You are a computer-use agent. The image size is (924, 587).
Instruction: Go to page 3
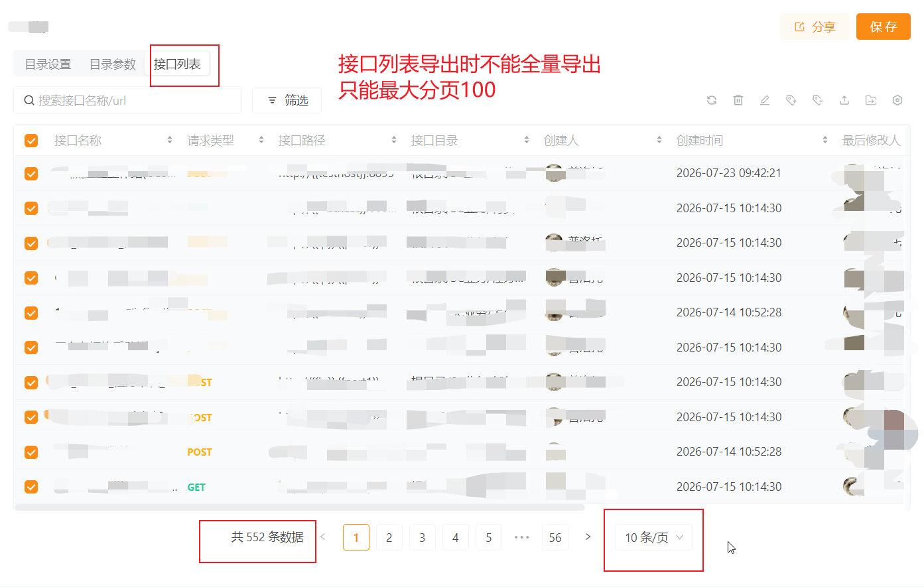pyautogui.click(x=423, y=537)
